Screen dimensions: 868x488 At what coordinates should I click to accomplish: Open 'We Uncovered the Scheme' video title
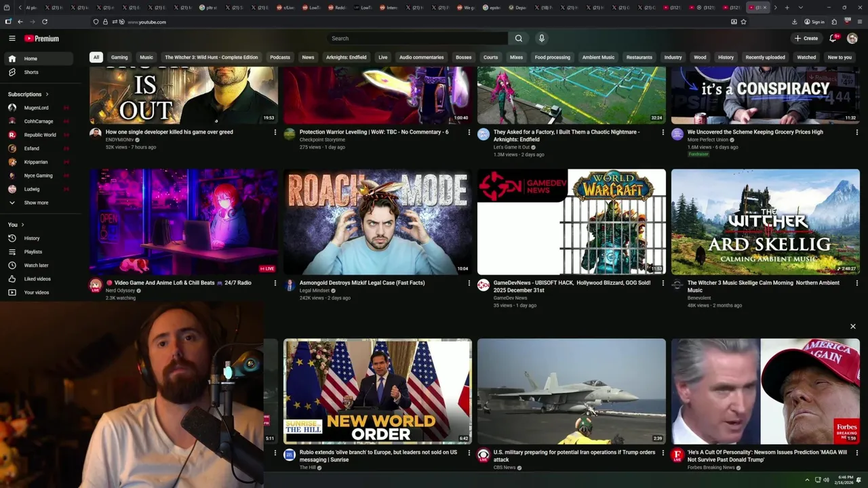point(755,132)
